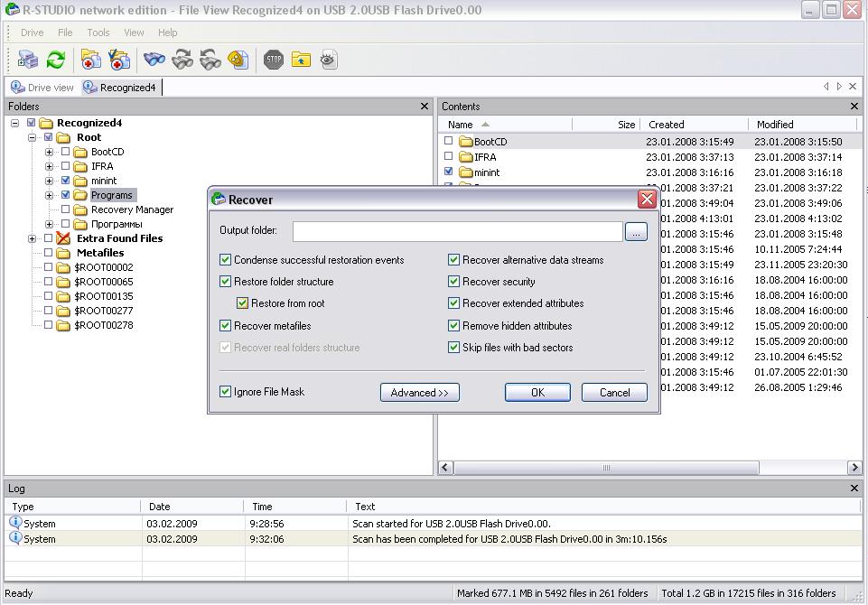868x605 pixels.
Task: Uncheck Condense successful restoration events
Action: pyautogui.click(x=225, y=259)
